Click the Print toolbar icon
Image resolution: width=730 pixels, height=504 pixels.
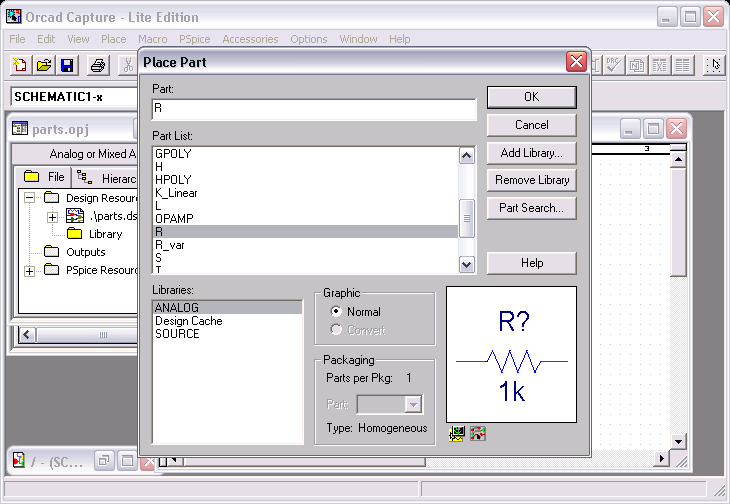[x=98, y=65]
